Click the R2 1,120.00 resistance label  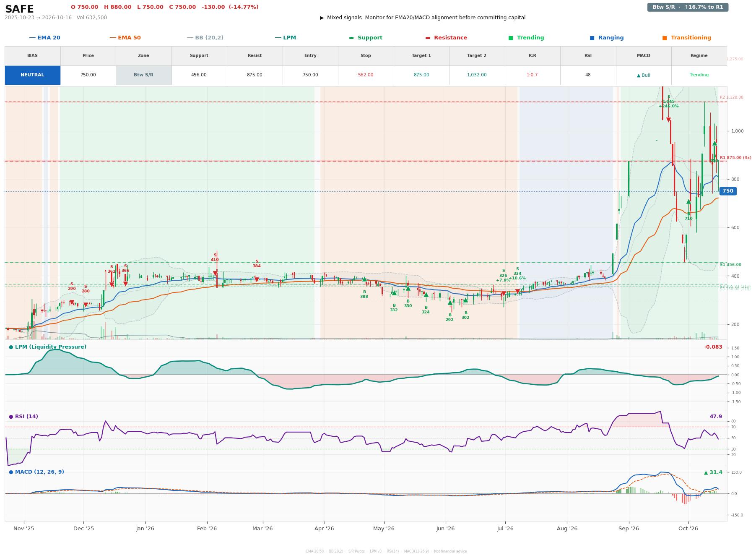[x=731, y=97]
